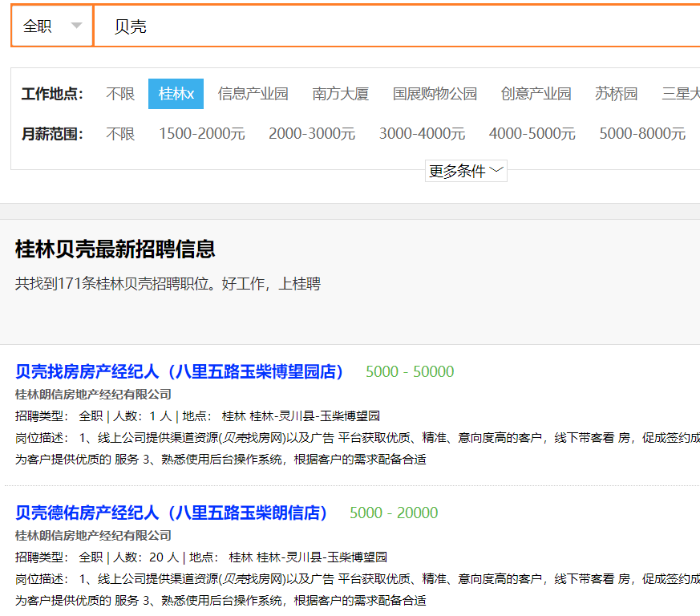
Task: Filter location by 创意产业园
Action: (536, 94)
